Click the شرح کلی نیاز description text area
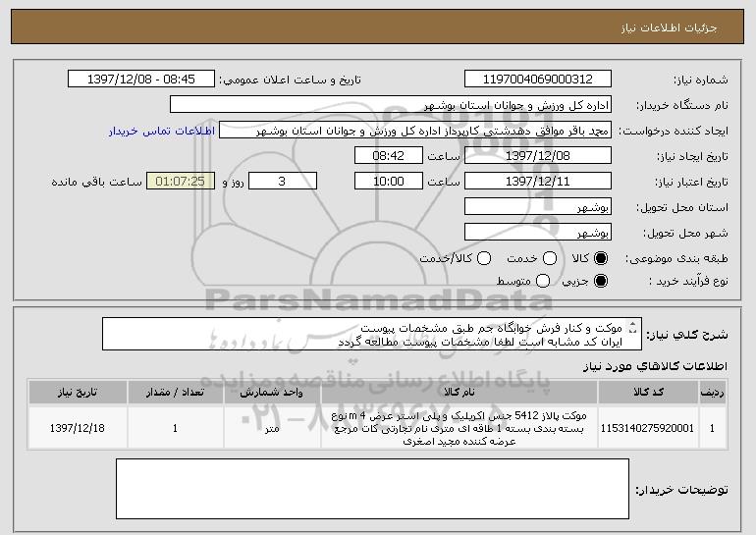This screenshot has height=535, width=756. [x=372, y=334]
